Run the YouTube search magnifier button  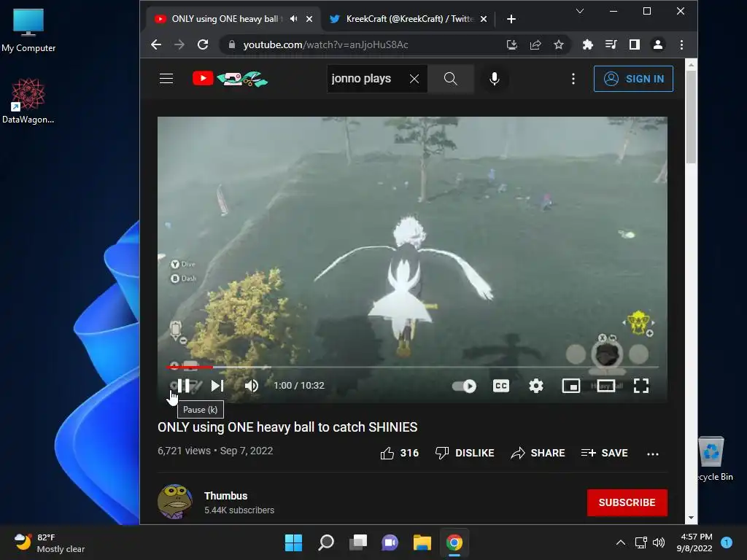click(451, 79)
